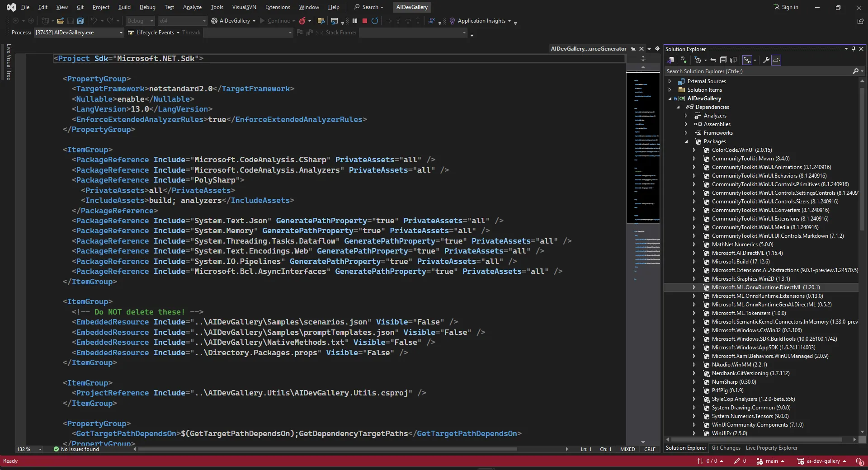
Task: Click the Open File folder icon
Action: click(60, 21)
